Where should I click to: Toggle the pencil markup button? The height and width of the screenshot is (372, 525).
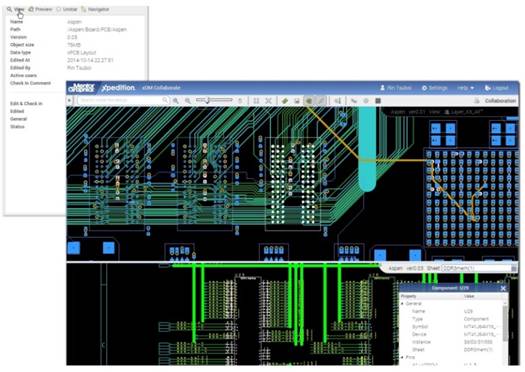pos(321,100)
